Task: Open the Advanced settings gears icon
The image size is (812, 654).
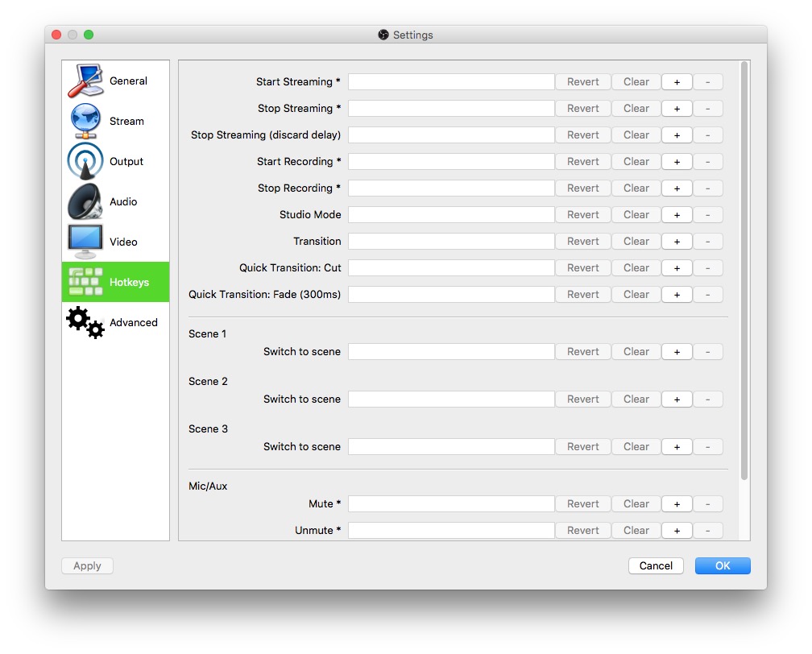Action: (85, 322)
